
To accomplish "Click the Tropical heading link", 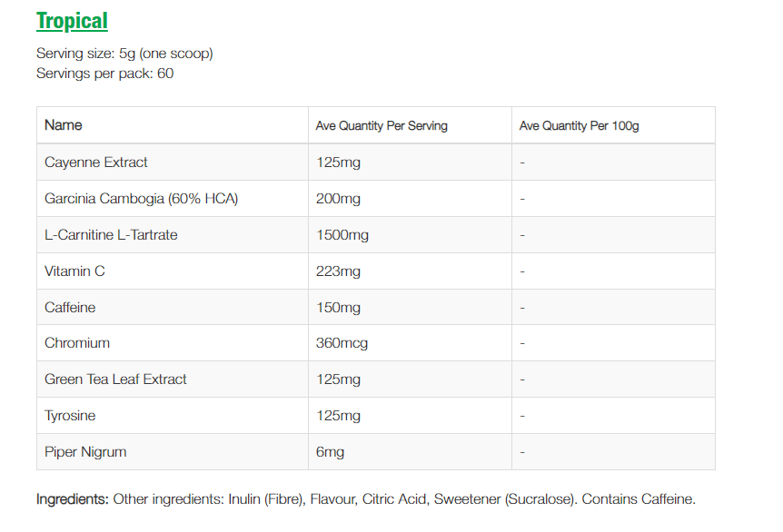I will click(x=72, y=21).
